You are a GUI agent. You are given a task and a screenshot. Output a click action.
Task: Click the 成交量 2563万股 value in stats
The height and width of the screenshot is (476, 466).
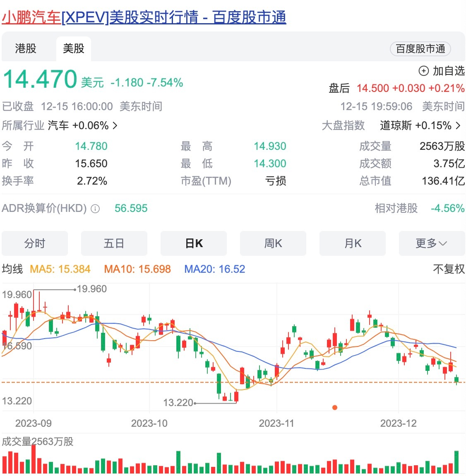pyautogui.click(x=442, y=147)
